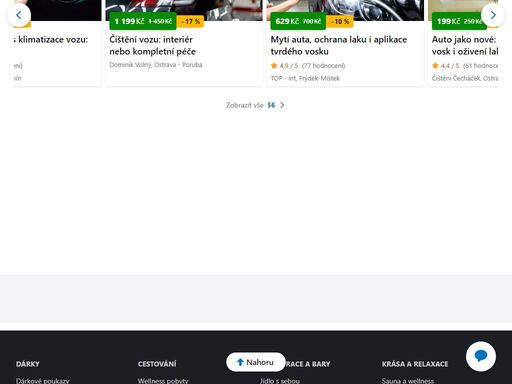Click the Nahoru back-to-top button
This screenshot has height=384, width=512.
[x=256, y=362]
